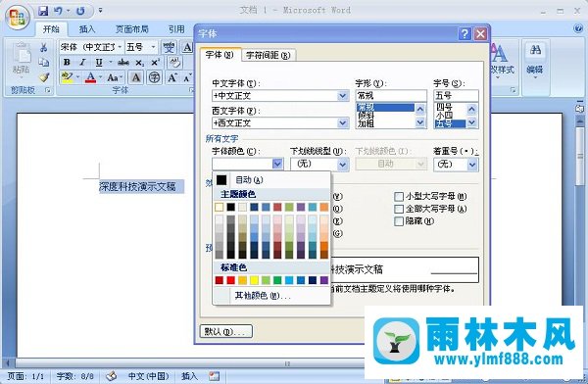
Task: Open the Western font dropdown
Action: (x=342, y=123)
